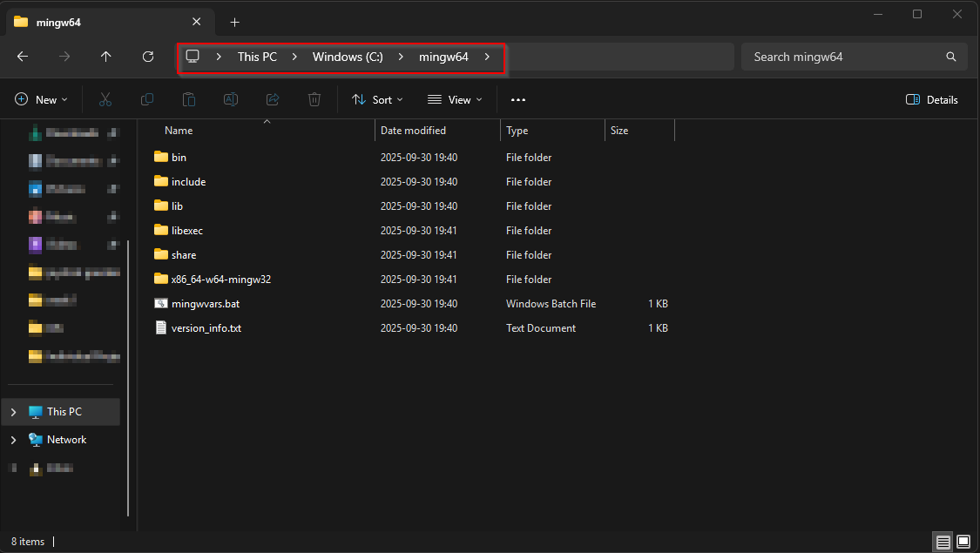This screenshot has width=980, height=553.
Task: Switch to large thumbnails view
Action: pyautogui.click(x=963, y=542)
